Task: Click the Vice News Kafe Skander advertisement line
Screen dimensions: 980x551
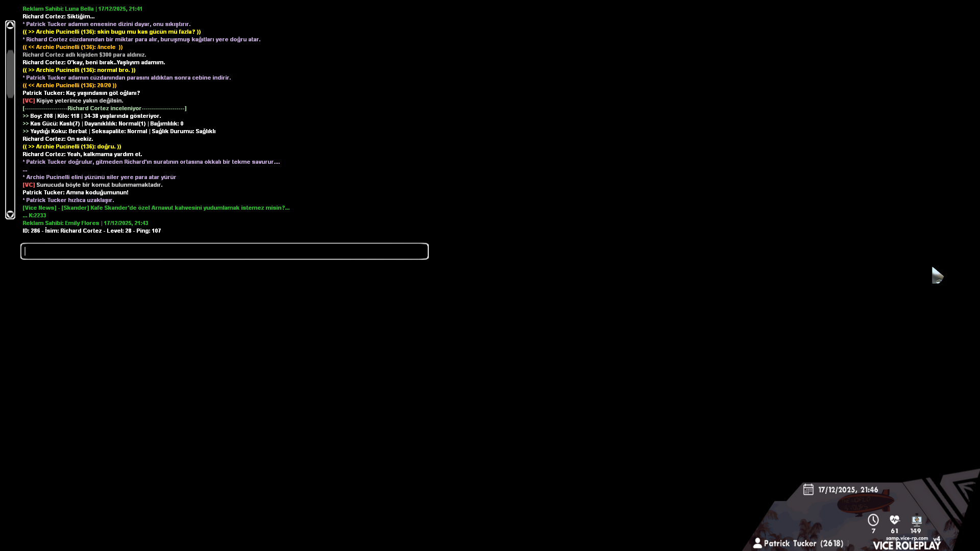Action: tap(156, 208)
